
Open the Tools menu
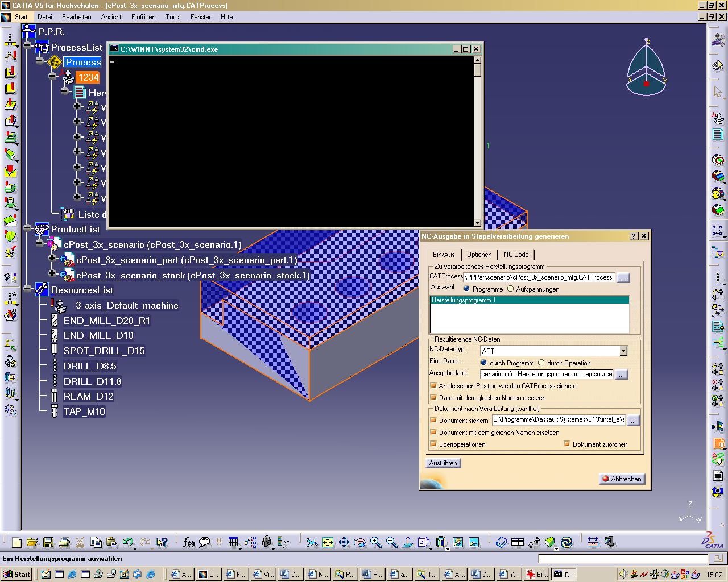tap(173, 17)
